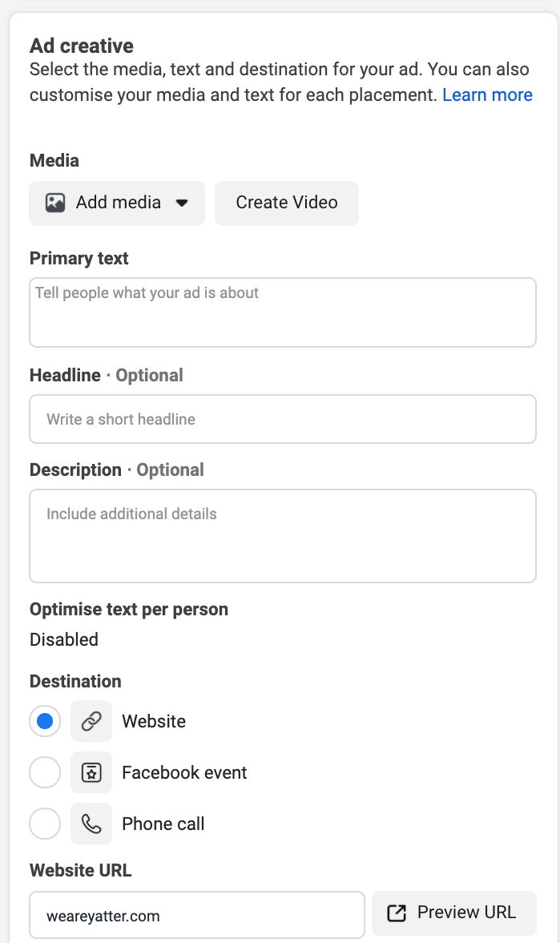Focus the Primary text box
This screenshot has width=560, height=943.
click(282, 312)
